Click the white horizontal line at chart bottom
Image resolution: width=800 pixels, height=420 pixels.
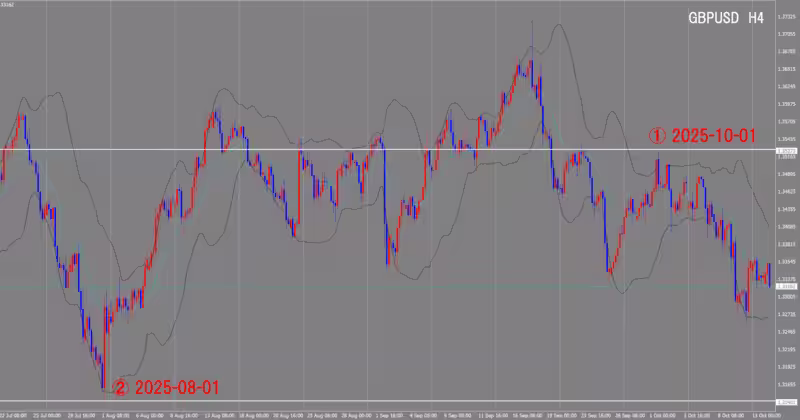coord(400,401)
